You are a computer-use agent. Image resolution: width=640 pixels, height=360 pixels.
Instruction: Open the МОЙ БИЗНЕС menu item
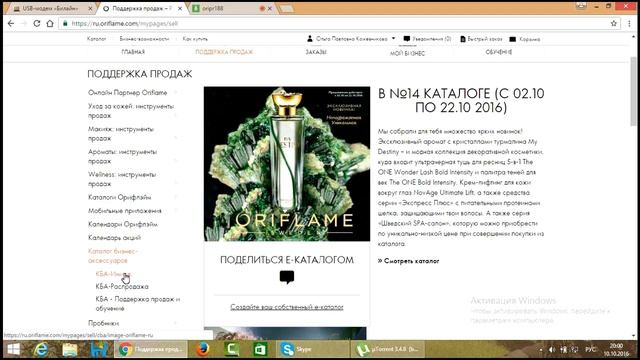coord(407,53)
